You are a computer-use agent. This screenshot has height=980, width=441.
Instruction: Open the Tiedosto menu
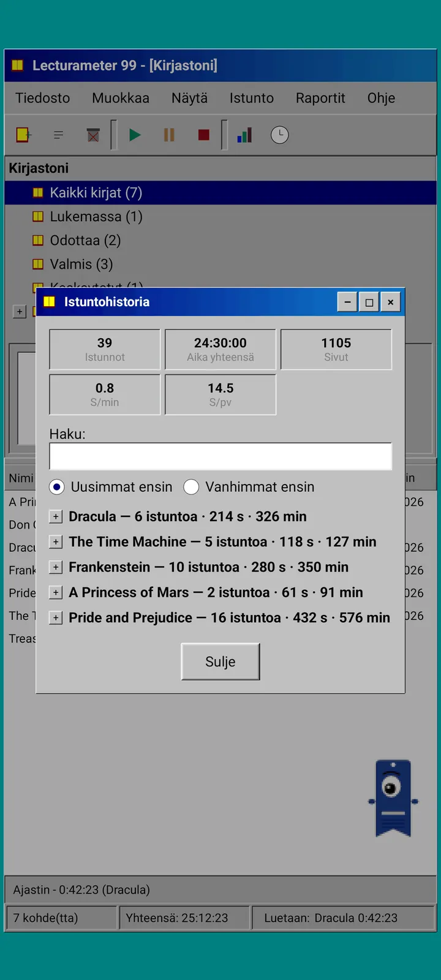pyautogui.click(x=43, y=98)
